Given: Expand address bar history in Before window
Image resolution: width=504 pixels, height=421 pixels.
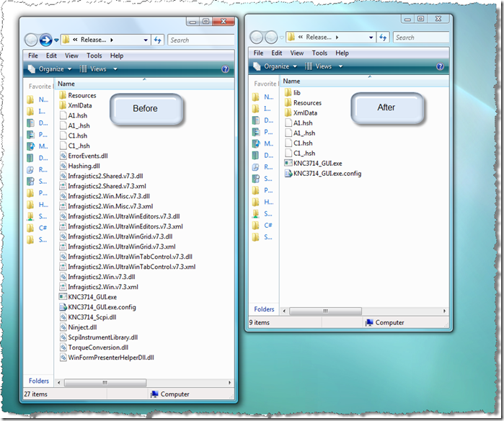Looking at the screenshot, I should point(146,40).
